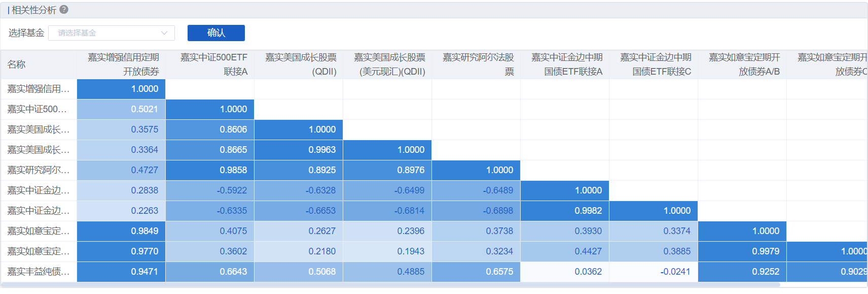The height and width of the screenshot is (294, 868).
Task: Select the 0.9963 correlation cell
Action: point(321,150)
